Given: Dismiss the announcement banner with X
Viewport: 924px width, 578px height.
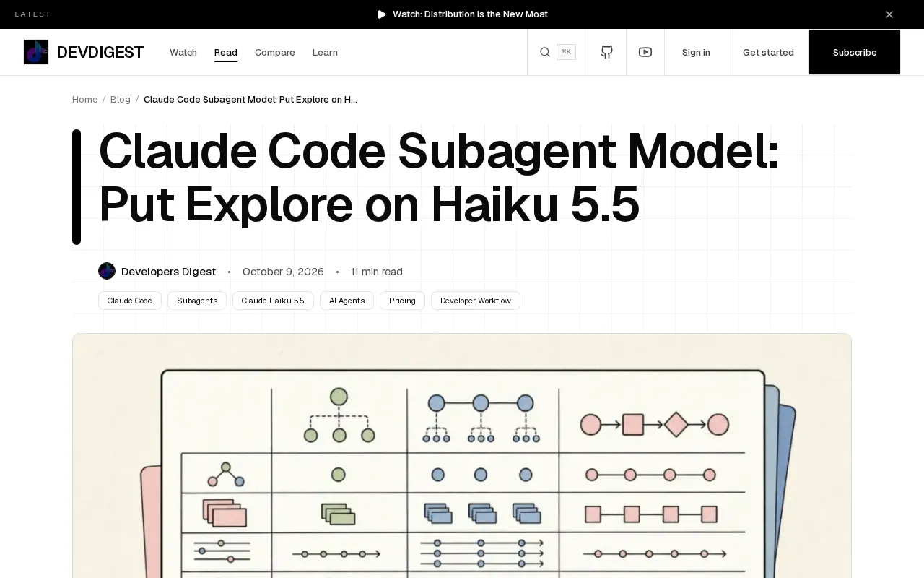Looking at the screenshot, I should tap(889, 14).
